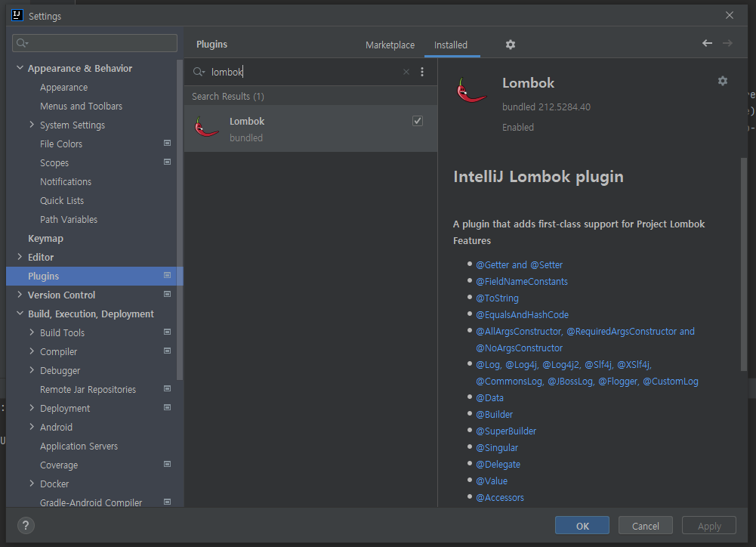Click the Cancel button
Image resolution: width=756 pixels, height=547 pixels.
pos(645,526)
